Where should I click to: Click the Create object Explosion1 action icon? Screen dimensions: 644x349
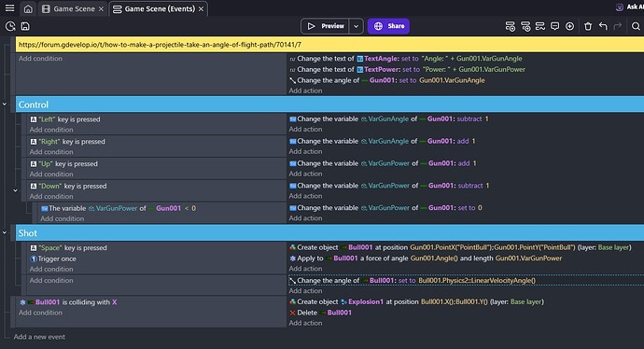(x=292, y=301)
